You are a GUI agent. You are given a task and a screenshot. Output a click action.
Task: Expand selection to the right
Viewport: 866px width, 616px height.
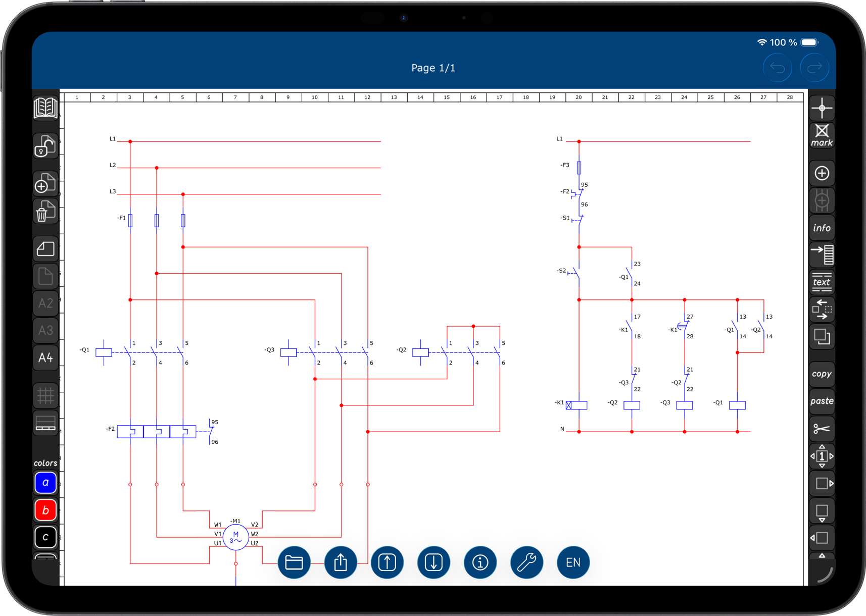coord(822,483)
